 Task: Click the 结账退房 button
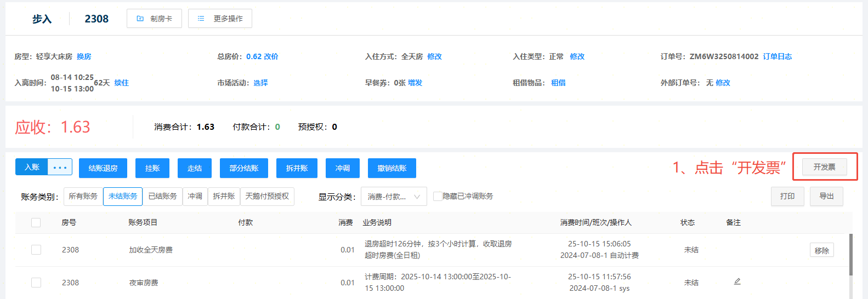[103, 168]
